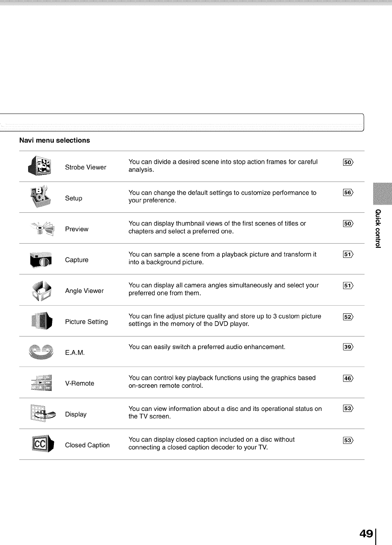Click the Quick control side tab
392x545 pixels.
378,229
